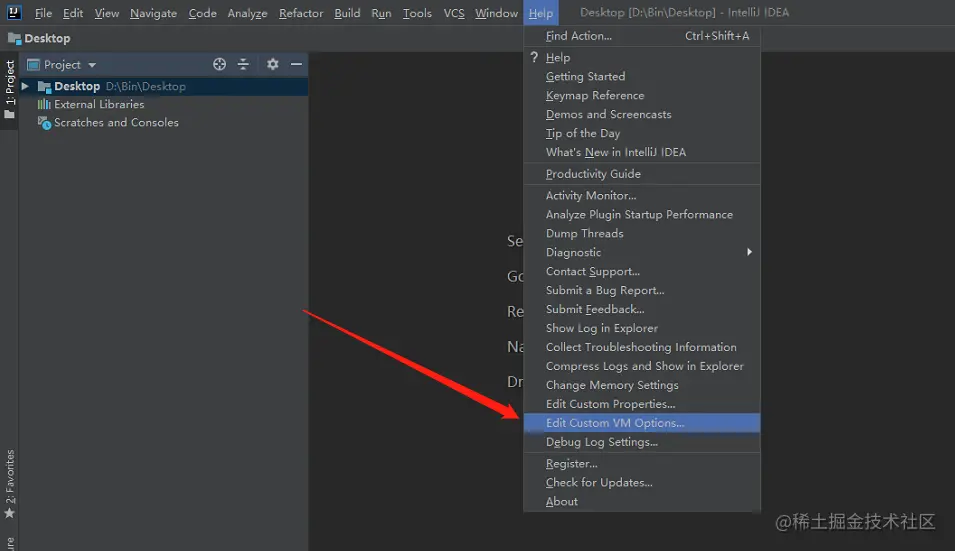The height and width of the screenshot is (551, 955).
Task: Select Scratches and Consoles tree row
Action: click(x=163, y=122)
